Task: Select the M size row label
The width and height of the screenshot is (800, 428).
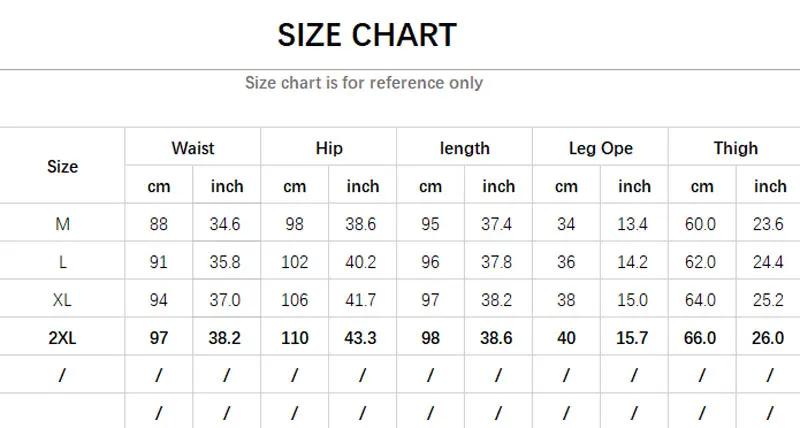Action: tap(62, 224)
